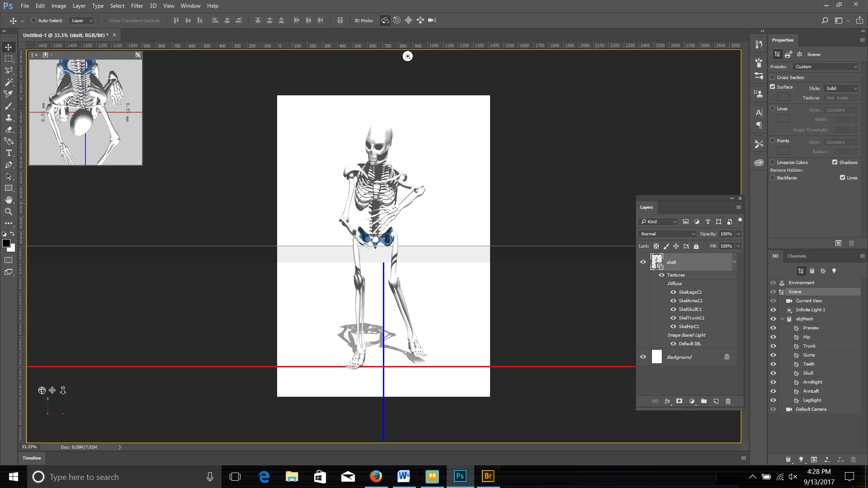868x488 pixels.
Task: Select the Type tool
Action: (9, 153)
